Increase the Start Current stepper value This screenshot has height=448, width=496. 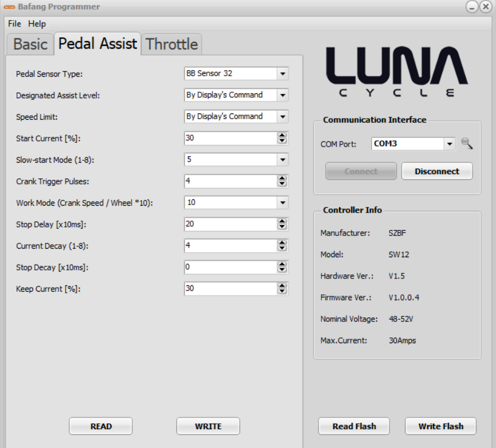pos(282,136)
